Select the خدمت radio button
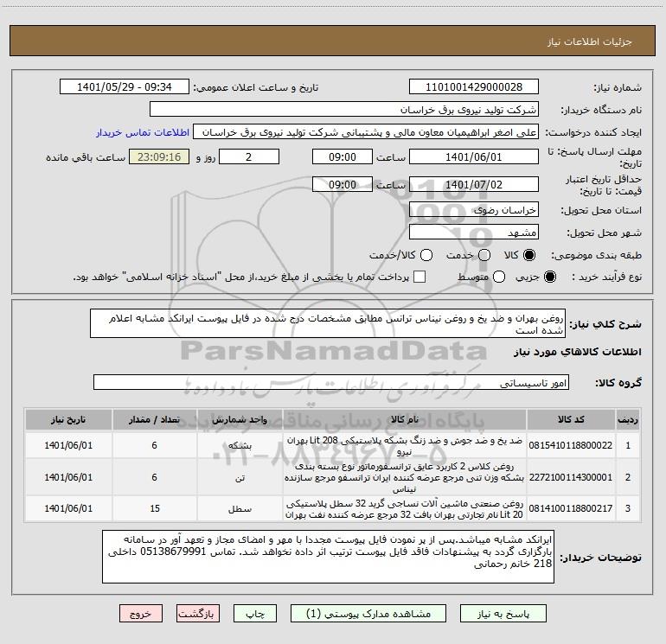Image resolution: width=666 pixels, height=644 pixels. 484,255
